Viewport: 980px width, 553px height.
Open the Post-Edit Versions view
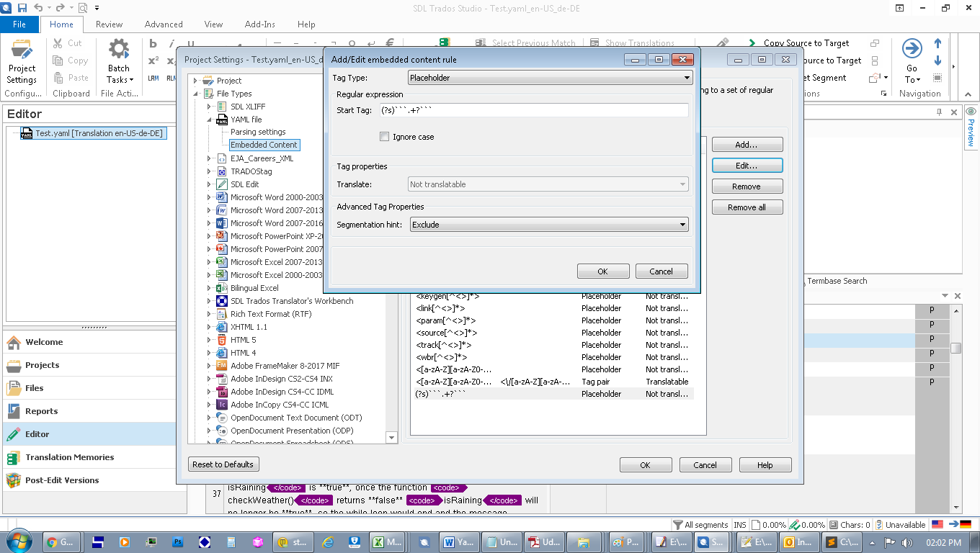[62, 480]
